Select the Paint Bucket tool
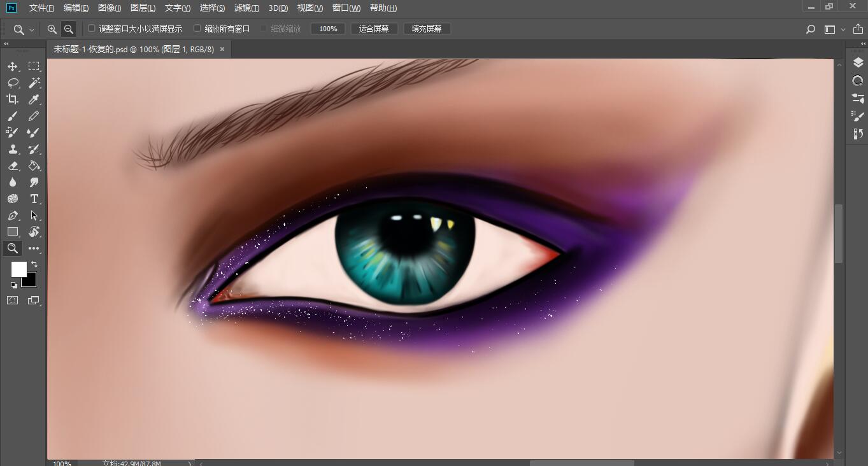This screenshot has width=868, height=466. pyautogui.click(x=34, y=166)
